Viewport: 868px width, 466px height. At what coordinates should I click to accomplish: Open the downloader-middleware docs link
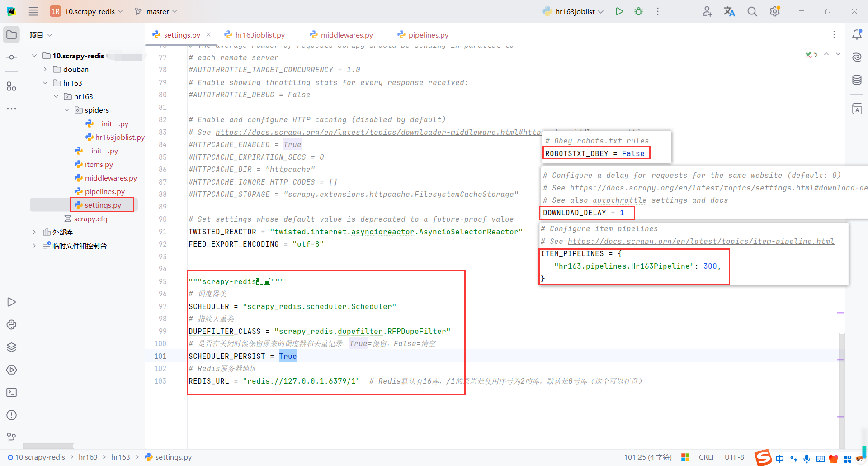pyautogui.click(x=379, y=132)
